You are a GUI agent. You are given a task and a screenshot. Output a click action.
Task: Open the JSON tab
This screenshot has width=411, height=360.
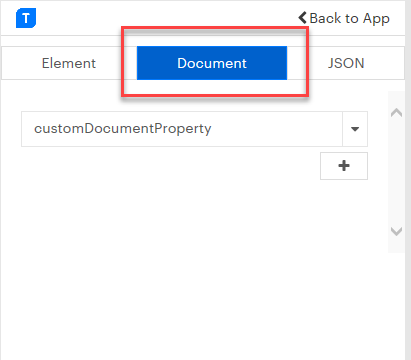tap(346, 63)
